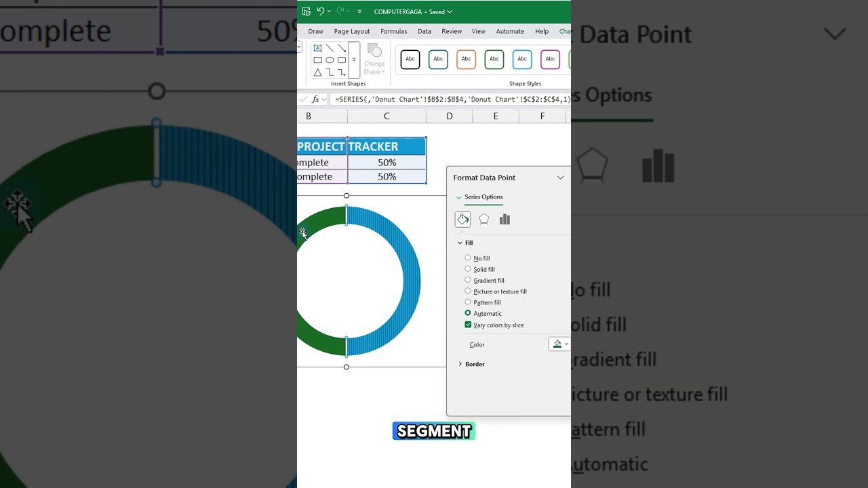Select the Elbow Connector shape
The height and width of the screenshot is (488, 868).
pos(330,72)
